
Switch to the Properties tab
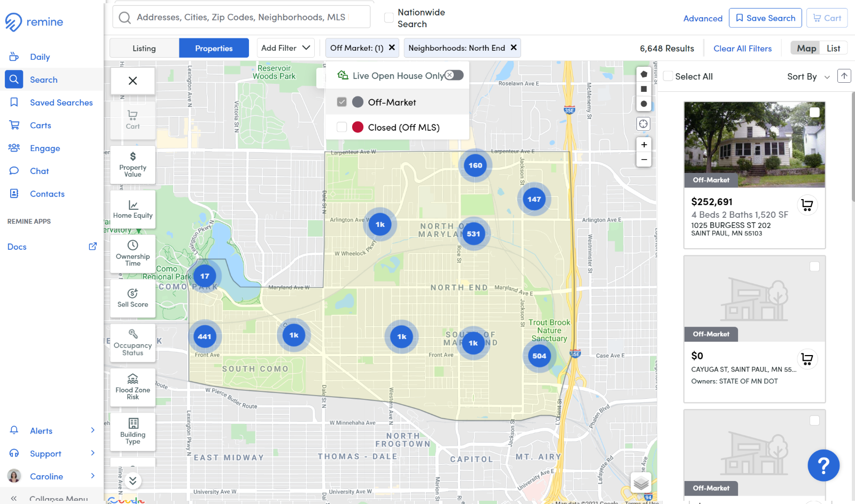click(214, 48)
